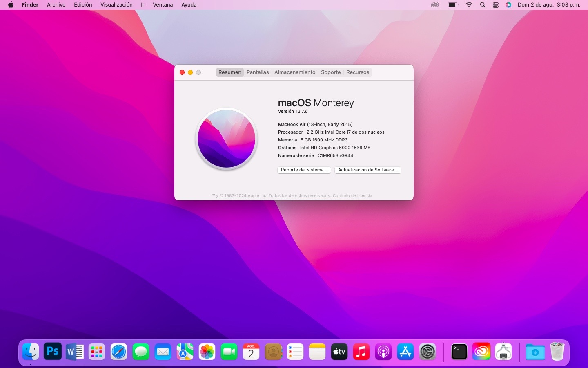Viewport: 588px width, 368px height.
Task: Open Control Center in menu bar
Action: [496, 5]
